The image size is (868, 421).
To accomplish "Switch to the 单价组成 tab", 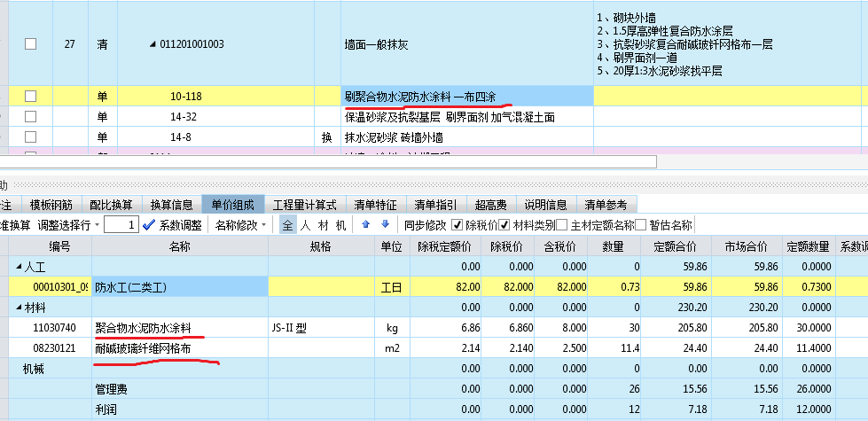I will (x=232, y=206).
